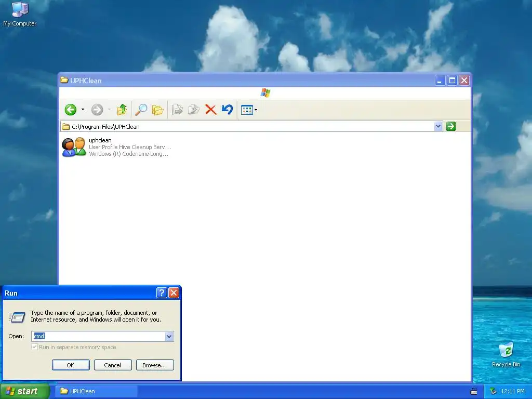Viewport: 532px width, 399px height.
Task: Delete using the red X toolbar icon
Action: click(211, 110)
